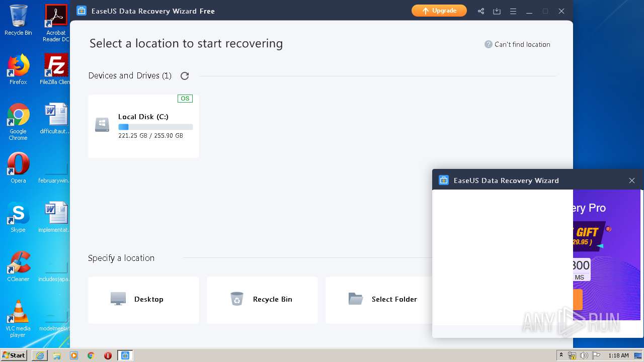The width and height of the screenshot is (644, 362).
Task: Open the difficultaut Word document icon
Action: (x=56, y=119)
